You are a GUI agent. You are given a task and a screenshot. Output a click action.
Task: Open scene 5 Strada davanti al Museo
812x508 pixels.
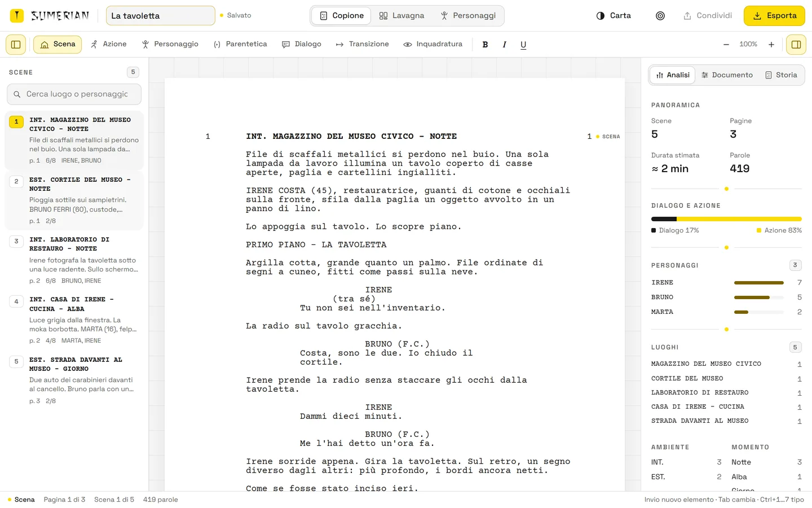pos(74,380)
